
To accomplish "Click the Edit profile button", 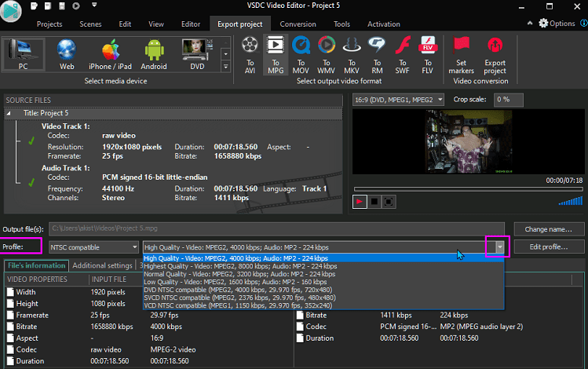I will point(549,247).
